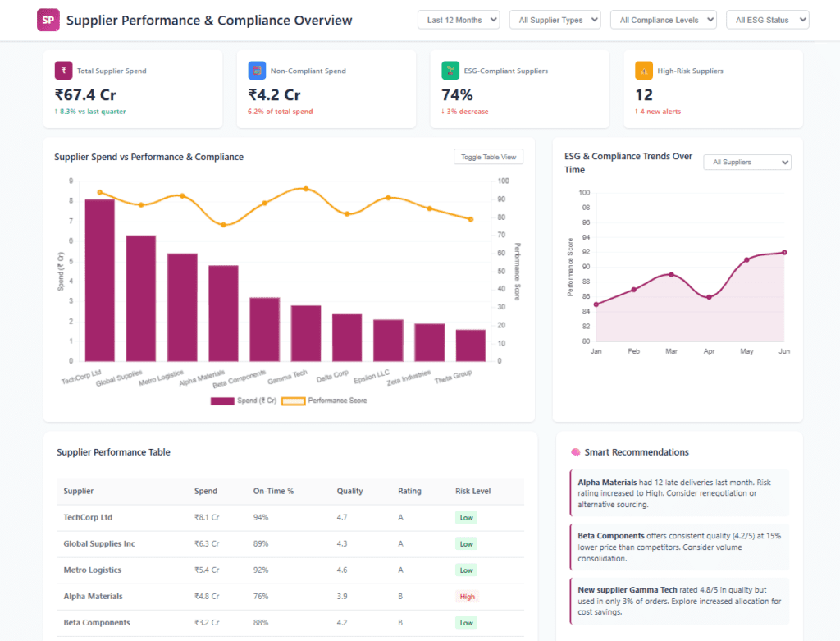
Task: Click the SP logo icon
Action: tap(48, 21)
